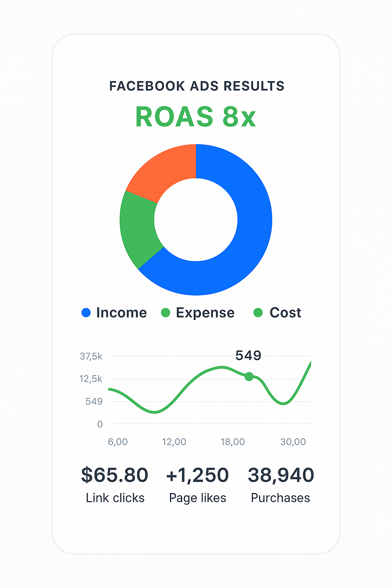This screenshot has height=588, width=392.
Task: Click the '18,00' x-axis label
Action: coord(233,442)
